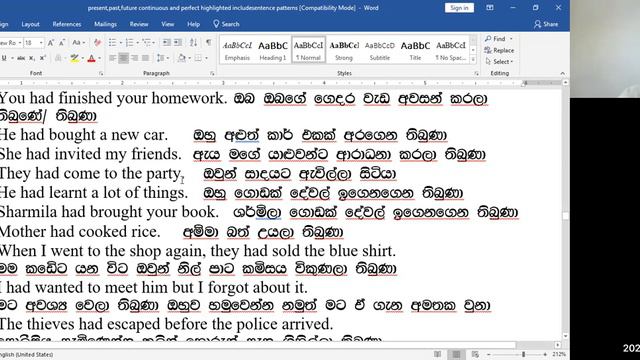Click the vertical scrollbar thumb
Viewport: 640px width, 360px height.
point(565,216)
